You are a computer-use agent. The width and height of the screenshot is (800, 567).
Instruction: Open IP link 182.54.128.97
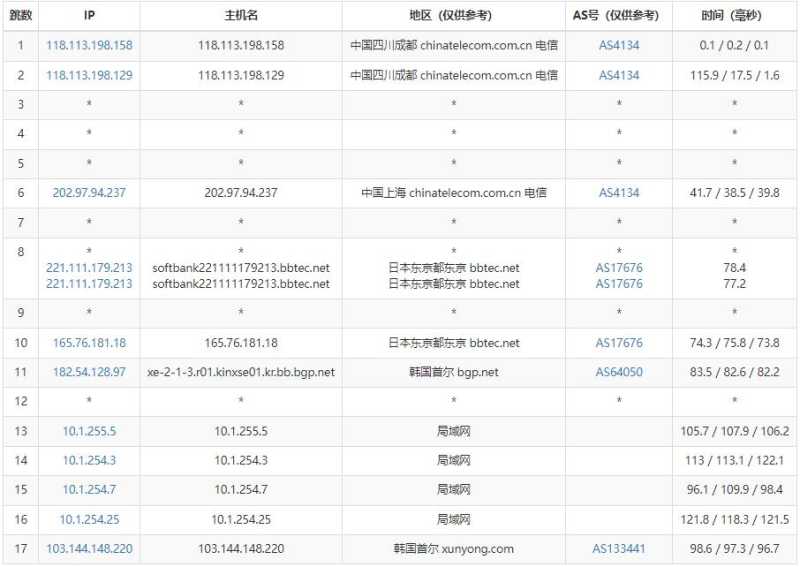89,372
